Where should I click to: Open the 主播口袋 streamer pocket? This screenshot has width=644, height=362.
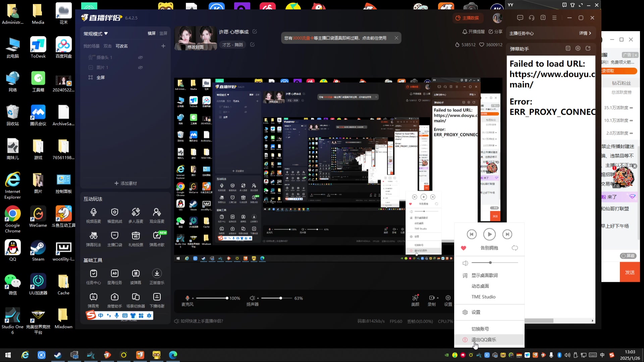click(x=115, y=239)
